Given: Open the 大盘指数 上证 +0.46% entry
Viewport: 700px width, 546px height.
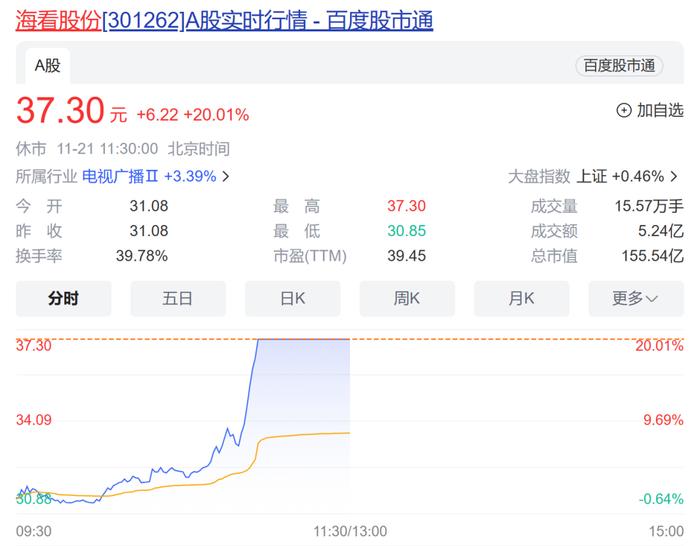Looking at the screenshot, I should click(593, 176).
